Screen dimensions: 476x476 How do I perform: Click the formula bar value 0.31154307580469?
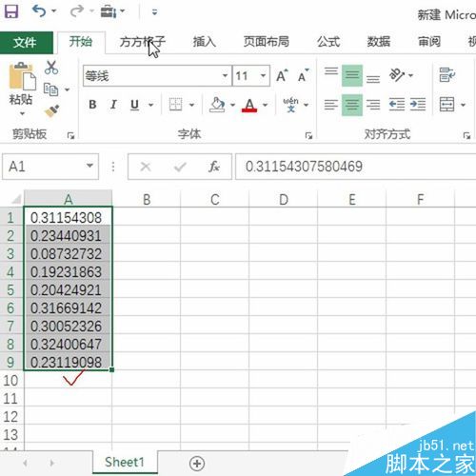coord(304,167)
